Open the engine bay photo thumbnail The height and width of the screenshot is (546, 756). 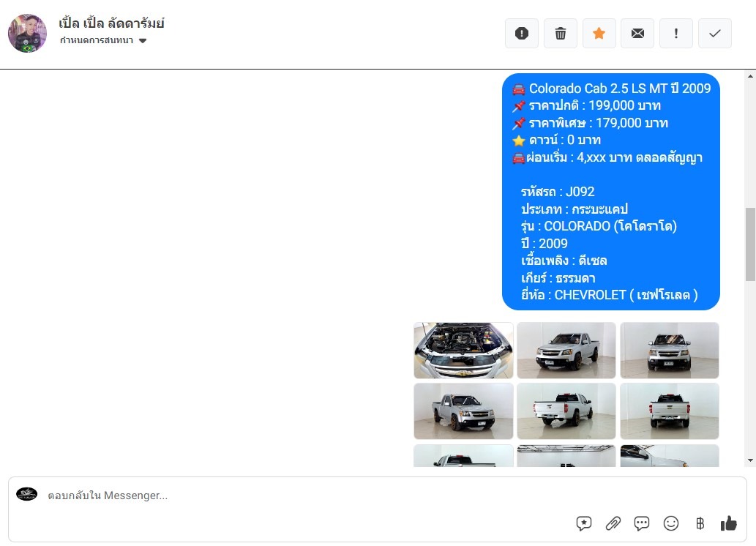pos(463,350)
